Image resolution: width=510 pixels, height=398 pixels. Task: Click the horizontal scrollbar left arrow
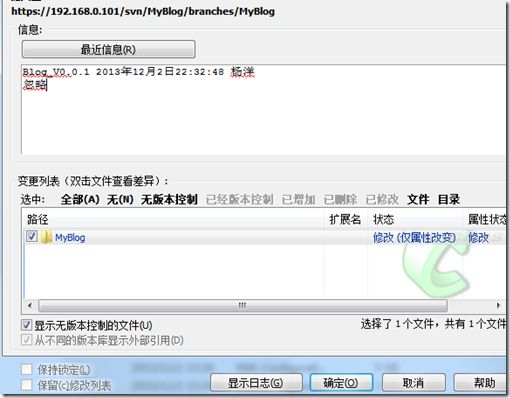point(30,305)
